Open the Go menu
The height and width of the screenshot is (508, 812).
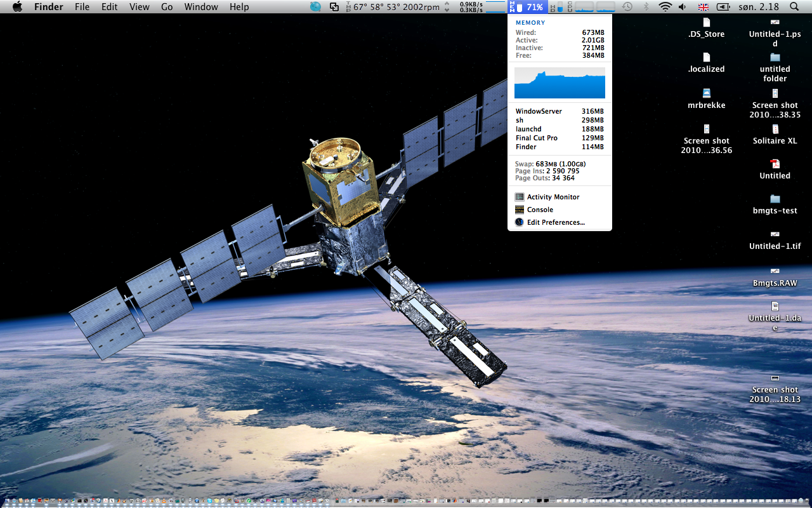167,7
